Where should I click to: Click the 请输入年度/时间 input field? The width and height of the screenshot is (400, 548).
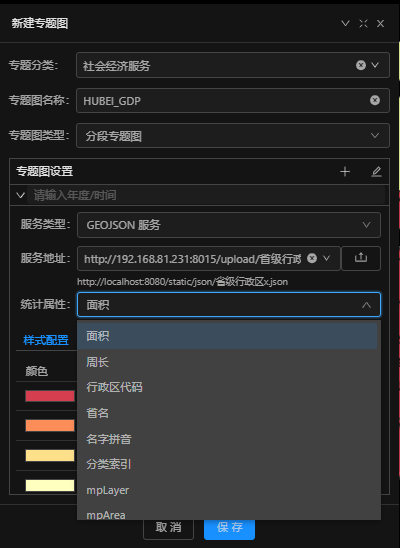pos(209,195)
